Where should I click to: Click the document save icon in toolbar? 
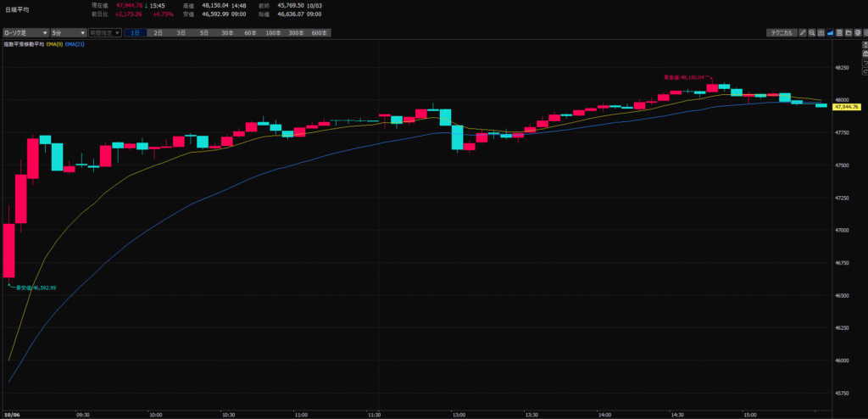tap(837, 32)
